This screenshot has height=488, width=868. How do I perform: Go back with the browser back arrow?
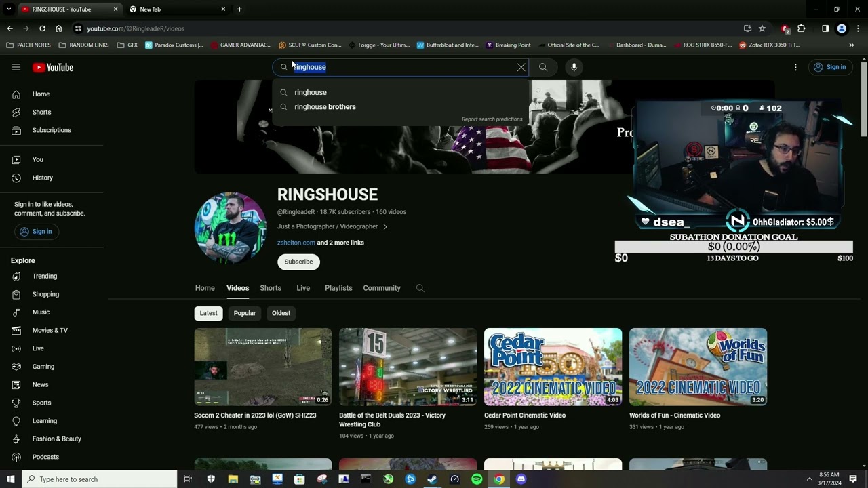(x=9, y=28)
